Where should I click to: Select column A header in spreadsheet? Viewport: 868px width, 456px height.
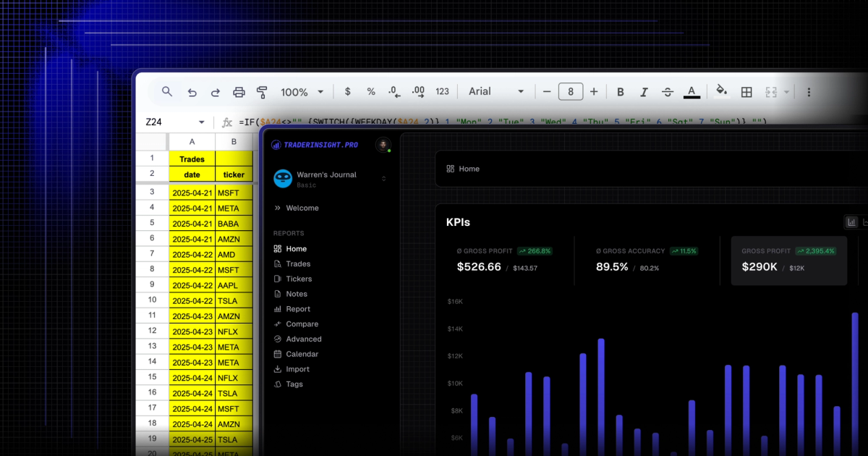[x=192, y=142]
